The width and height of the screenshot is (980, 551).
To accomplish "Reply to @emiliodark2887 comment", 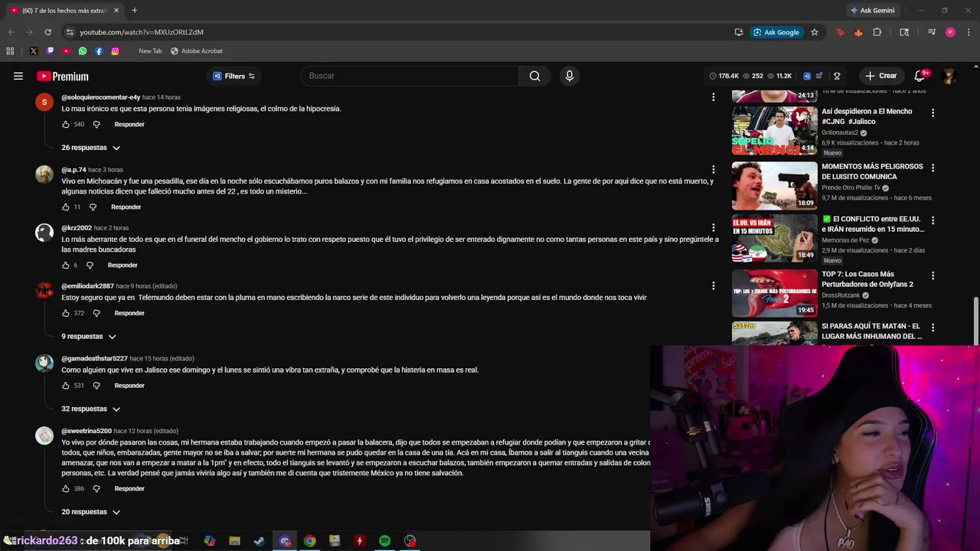I will tap(129, 313).
